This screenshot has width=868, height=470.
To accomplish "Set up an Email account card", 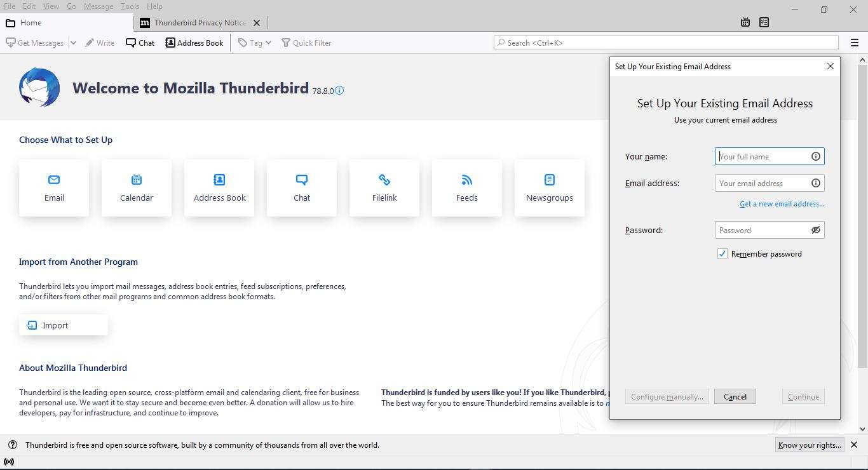I will tap(54, 188).
